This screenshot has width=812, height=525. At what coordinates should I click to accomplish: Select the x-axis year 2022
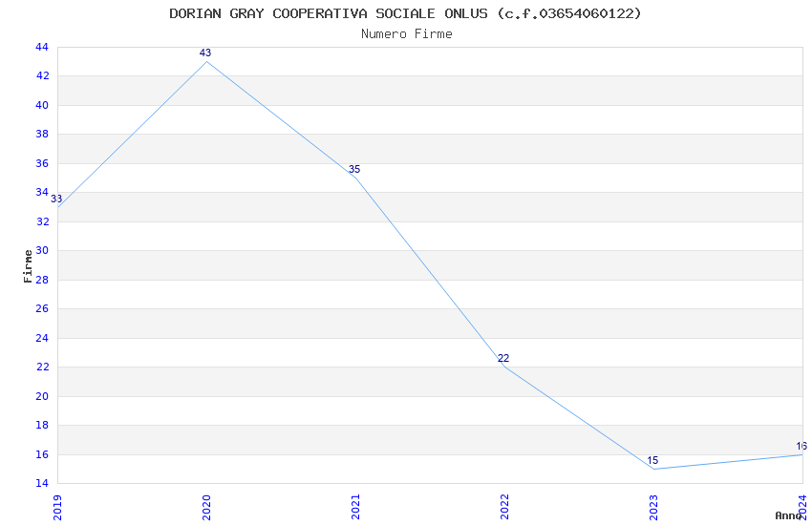504,507
